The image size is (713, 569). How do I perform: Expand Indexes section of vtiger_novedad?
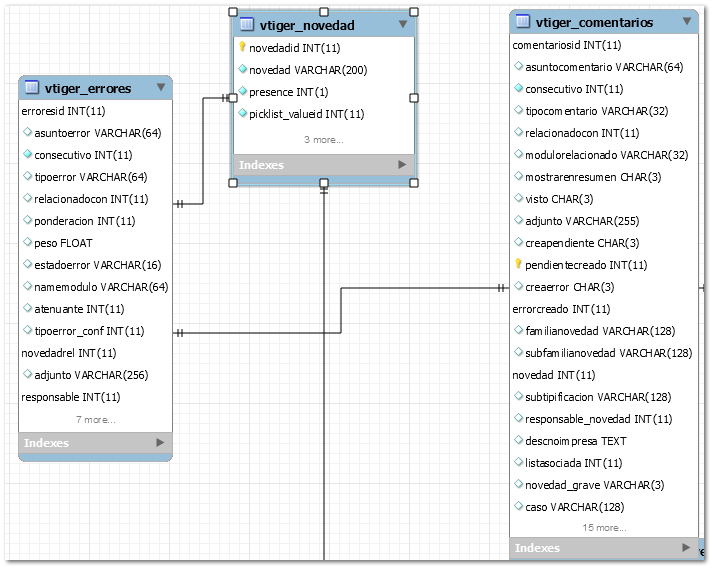(x=402, y=164)
